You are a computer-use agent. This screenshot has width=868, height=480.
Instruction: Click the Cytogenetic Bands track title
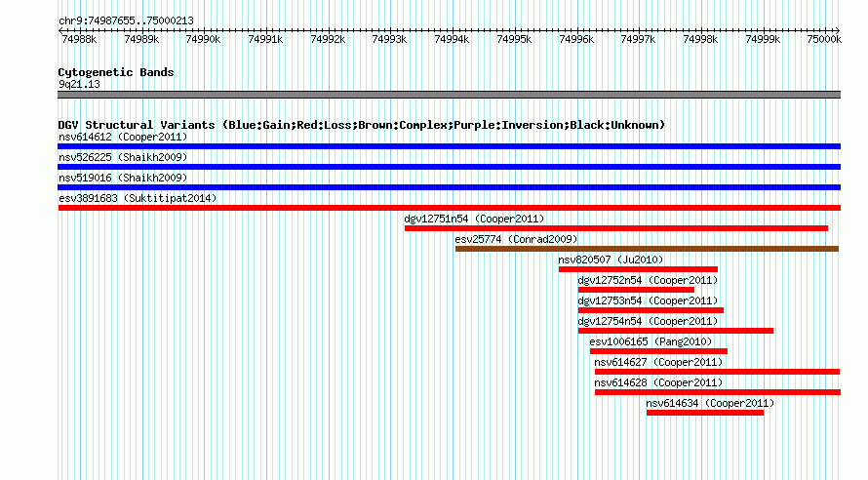116,72
